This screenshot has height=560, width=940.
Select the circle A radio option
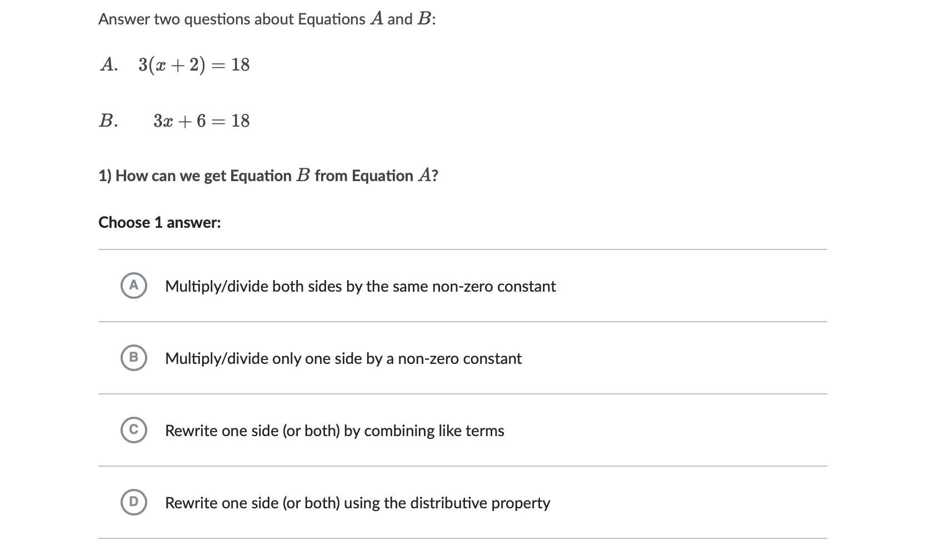point(133,286)
